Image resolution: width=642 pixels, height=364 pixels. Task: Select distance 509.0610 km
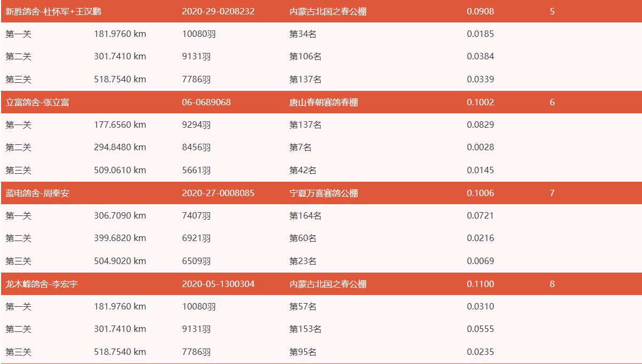click(120, 171)
